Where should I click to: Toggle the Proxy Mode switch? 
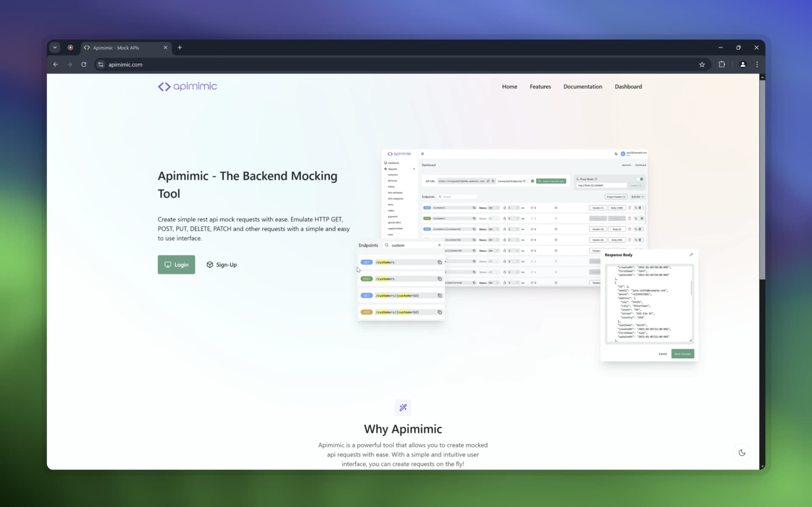point(640,179)
